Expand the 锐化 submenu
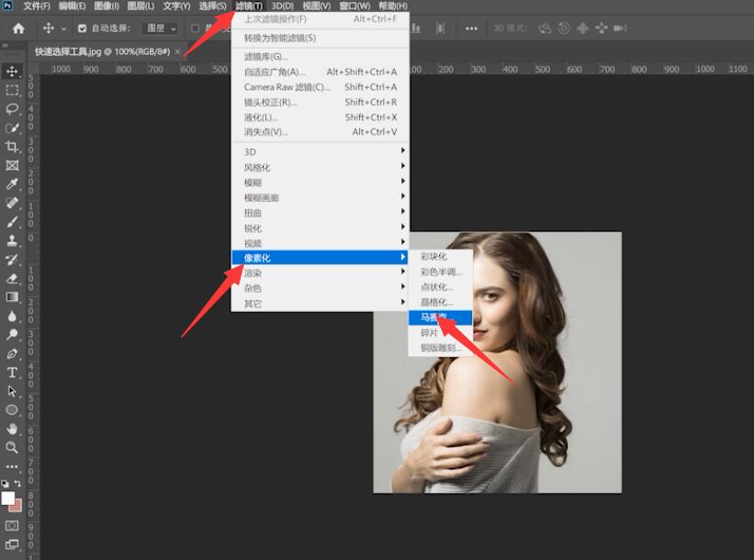 pos(320,228)
